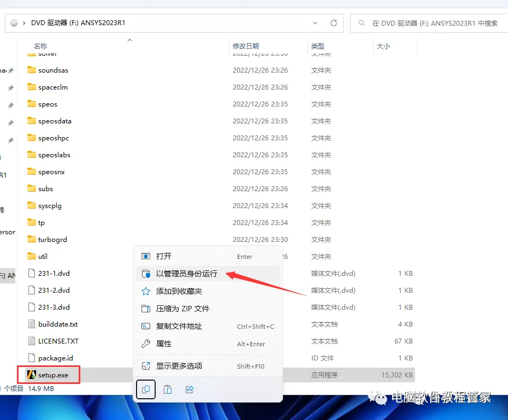Viewport: 508px width, 420px height.
Task: Click the builddate.txt file name
Action: pyautogui.click(x=58, y=324)
